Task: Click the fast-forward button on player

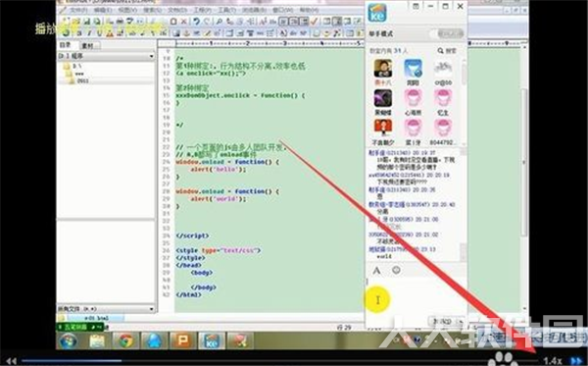Action: tap(576, 361)
